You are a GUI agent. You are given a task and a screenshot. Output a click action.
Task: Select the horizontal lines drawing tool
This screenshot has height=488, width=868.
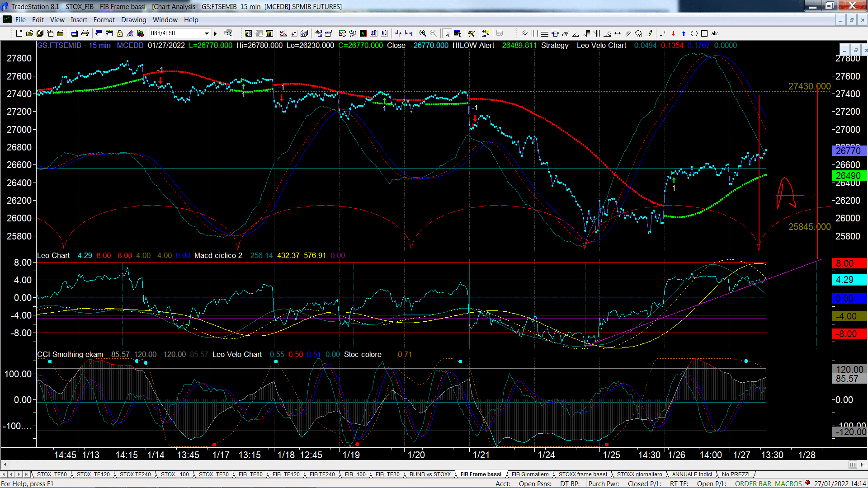click(x=545, y=33)
